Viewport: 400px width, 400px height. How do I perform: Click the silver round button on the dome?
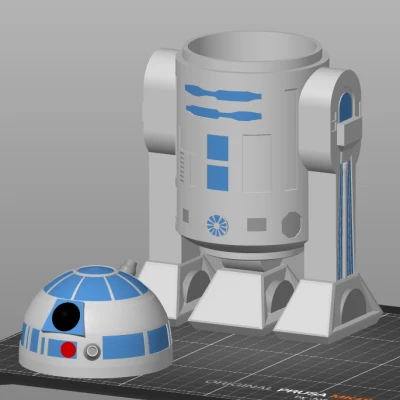pos(92,351)
